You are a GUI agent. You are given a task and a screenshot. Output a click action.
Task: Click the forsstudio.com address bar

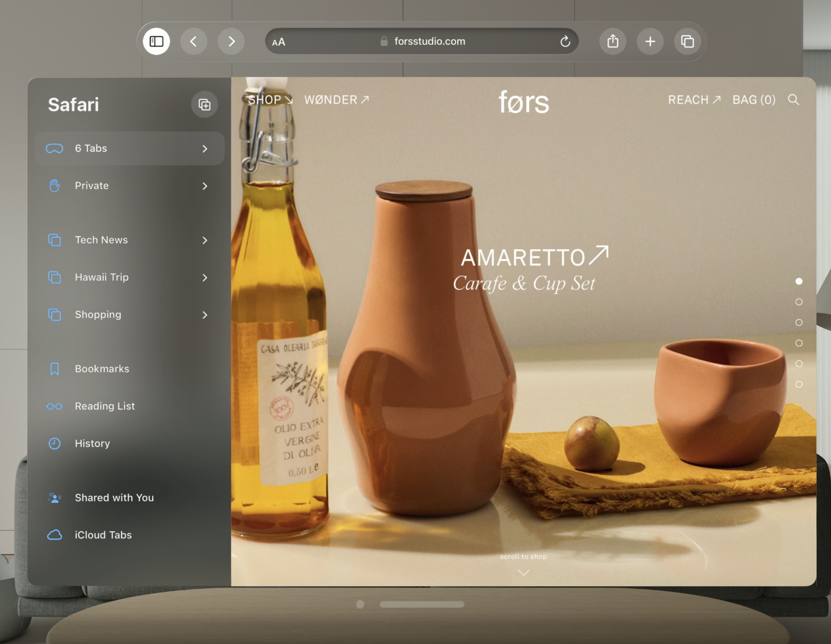[422, 41]
